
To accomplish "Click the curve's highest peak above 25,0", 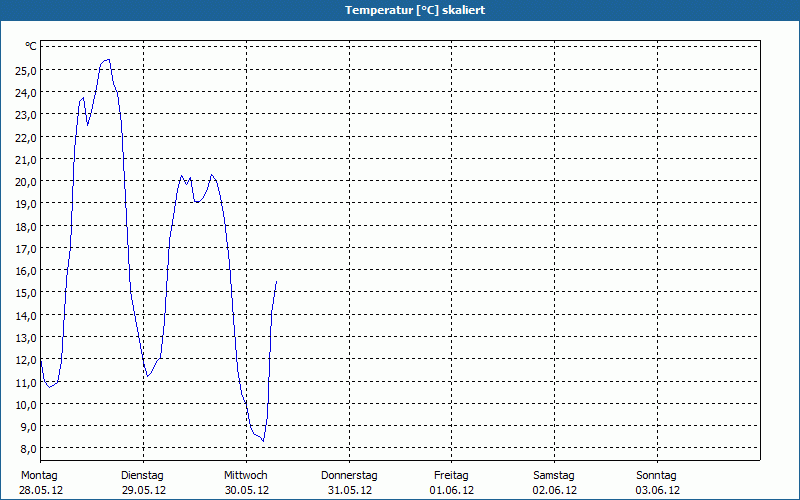I will (x=108, y=60).
